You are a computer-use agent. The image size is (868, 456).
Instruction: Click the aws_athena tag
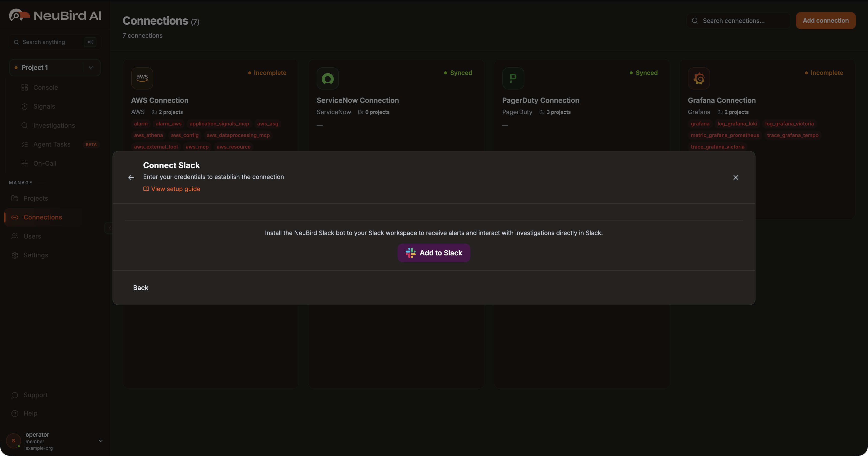(x=148, y=135)
